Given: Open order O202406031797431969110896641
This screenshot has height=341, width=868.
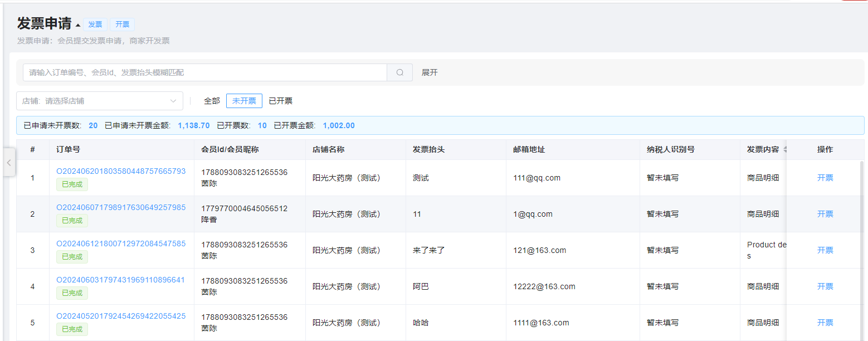Looking at the screenshot, I should 120,280.
